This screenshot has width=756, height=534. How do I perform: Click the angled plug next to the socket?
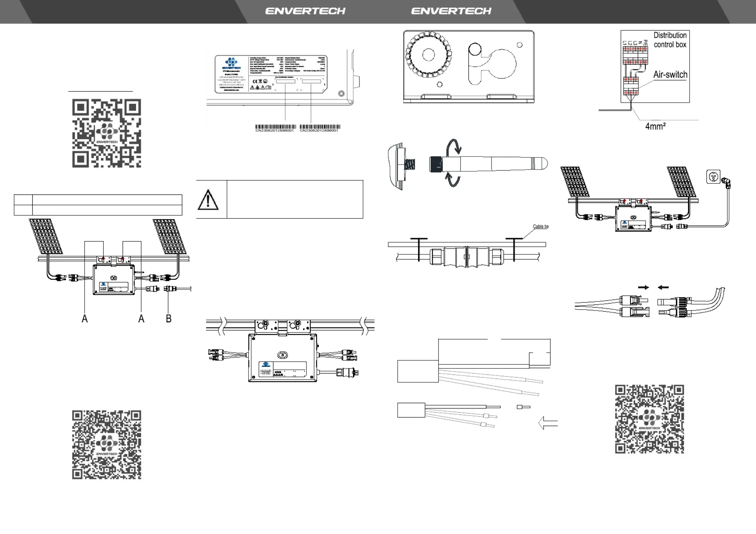(726, 183)
